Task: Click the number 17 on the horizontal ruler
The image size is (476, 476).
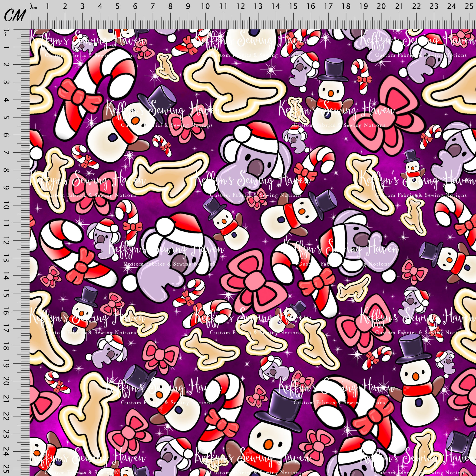Action: click(x=328, y=6)
